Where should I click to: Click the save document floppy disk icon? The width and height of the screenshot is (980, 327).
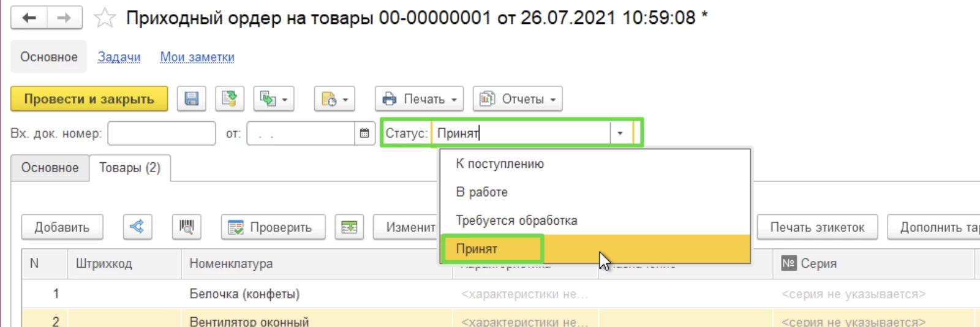191,99
